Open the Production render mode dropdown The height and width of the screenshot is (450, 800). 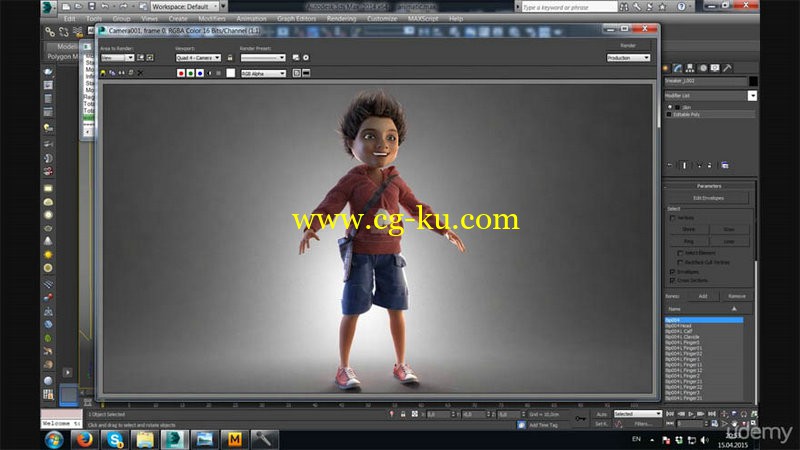pyautogui.click(x=628, y=58)
